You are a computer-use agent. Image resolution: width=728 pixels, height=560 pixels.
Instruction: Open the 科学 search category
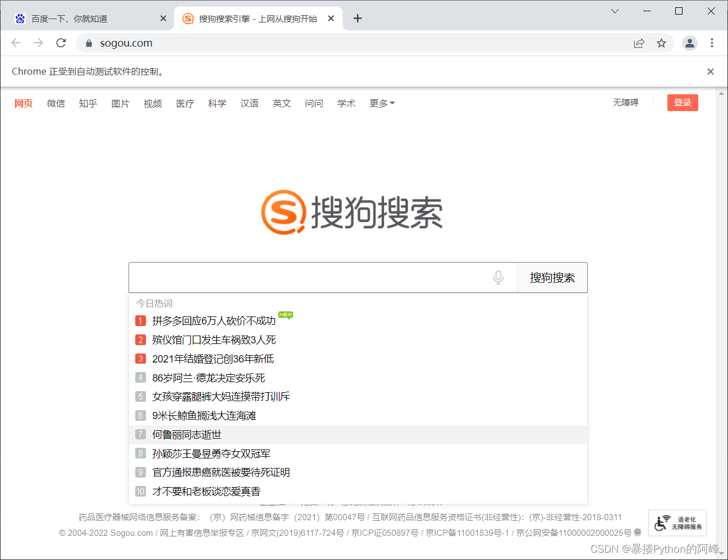217,103
